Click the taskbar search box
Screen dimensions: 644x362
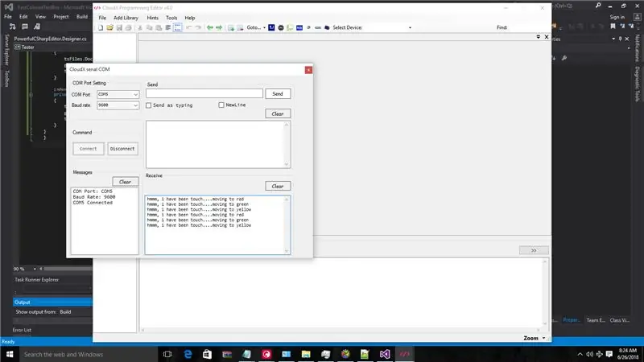(89, 354)
